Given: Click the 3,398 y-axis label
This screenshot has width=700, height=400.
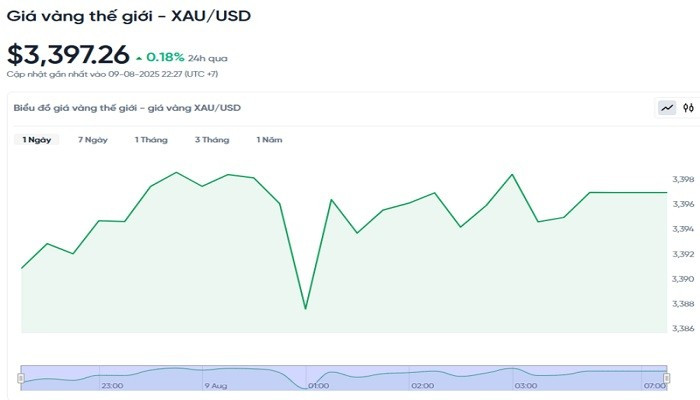Looking at the screenshot, I should [683, 180].
